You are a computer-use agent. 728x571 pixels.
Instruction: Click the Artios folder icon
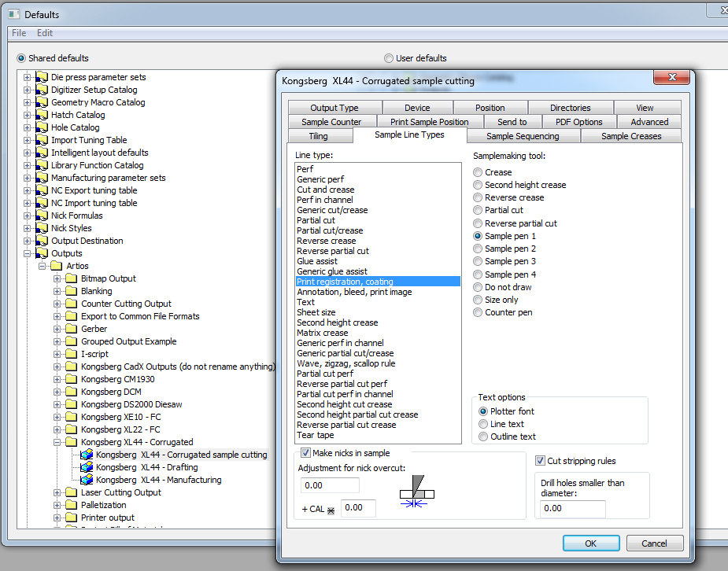click(x=56, y=266)
